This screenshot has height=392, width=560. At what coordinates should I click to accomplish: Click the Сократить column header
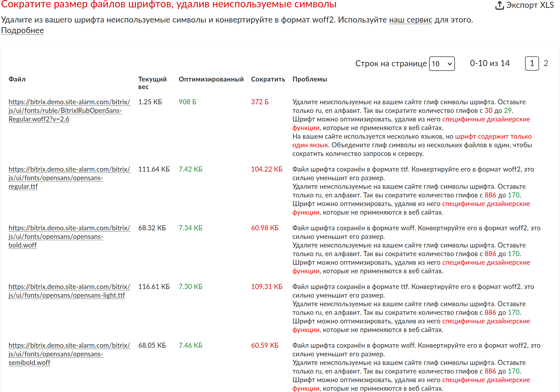coord(268,79)
